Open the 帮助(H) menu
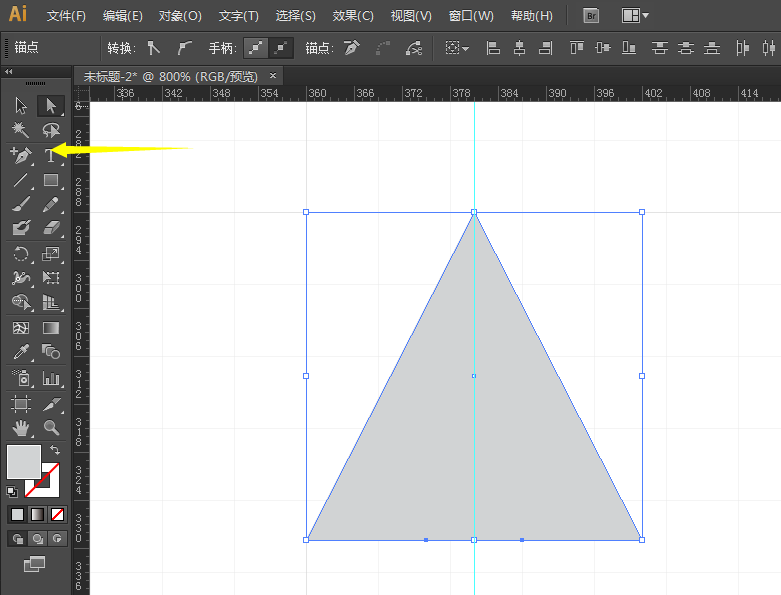The width and height of the screenshot is (781, 595). tap(531, 16)
